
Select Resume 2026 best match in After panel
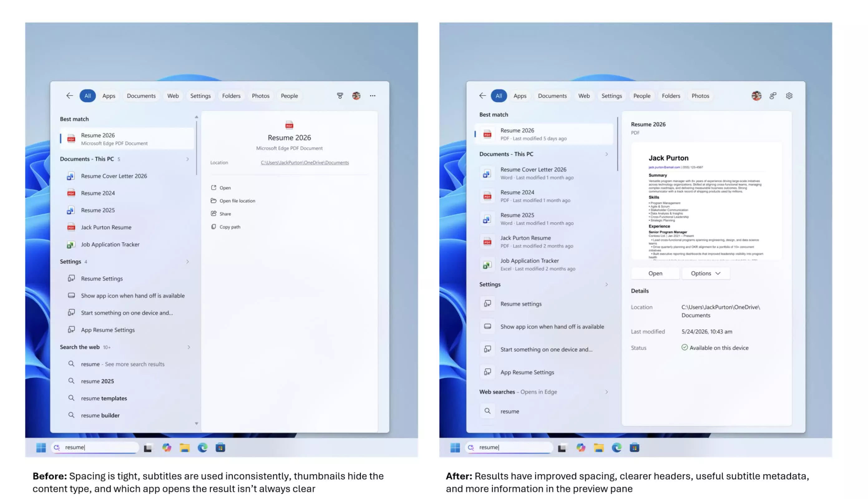(x=544, y=134)
